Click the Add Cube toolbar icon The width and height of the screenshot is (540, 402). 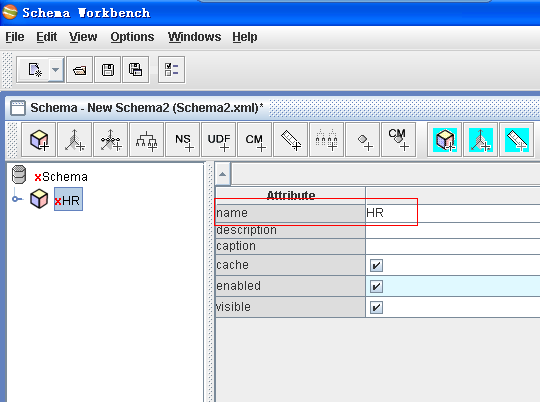[39, 140]
